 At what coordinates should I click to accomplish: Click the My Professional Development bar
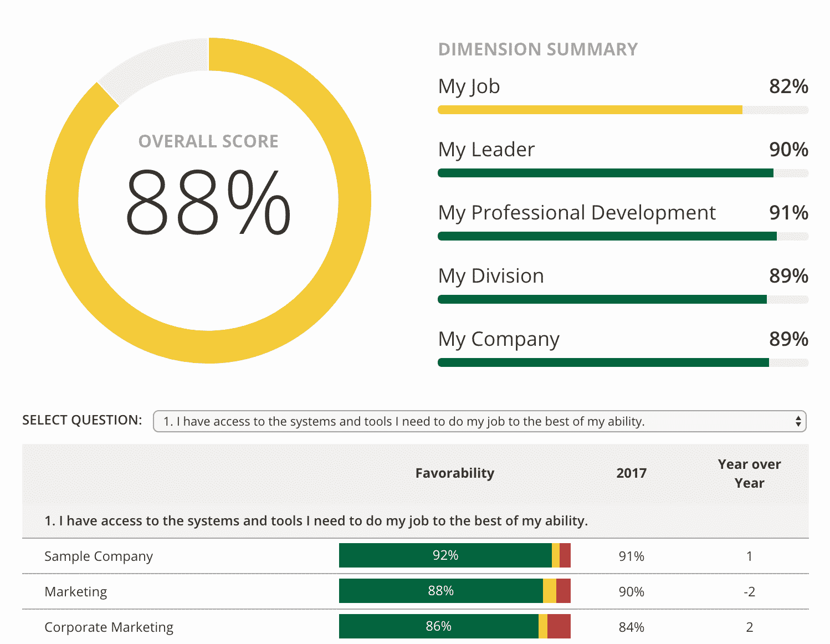point(623,236)
